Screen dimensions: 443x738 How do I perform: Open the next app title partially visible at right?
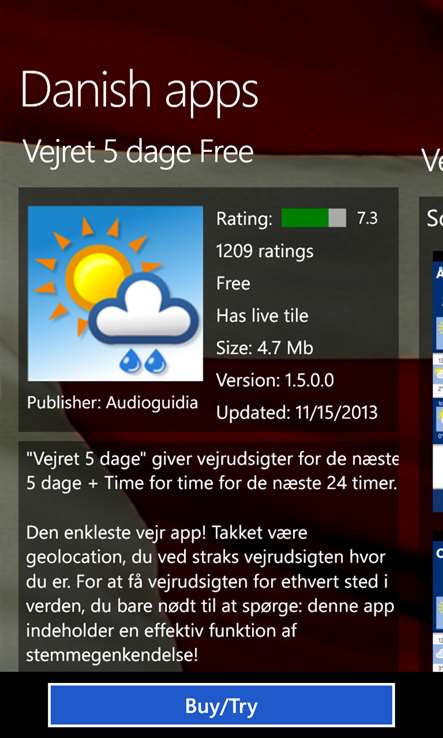pos(432,160)
